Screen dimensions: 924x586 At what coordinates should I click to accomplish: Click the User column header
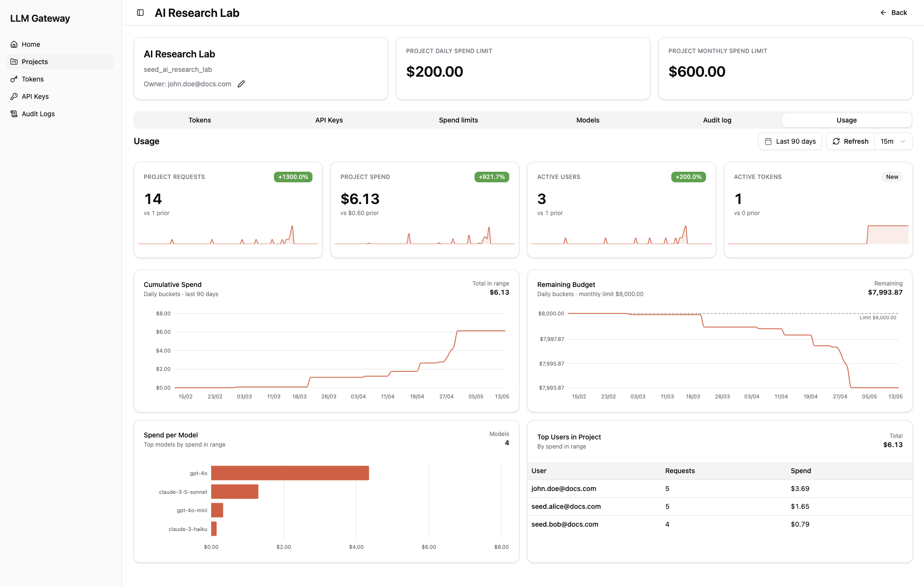coord(539,471)
